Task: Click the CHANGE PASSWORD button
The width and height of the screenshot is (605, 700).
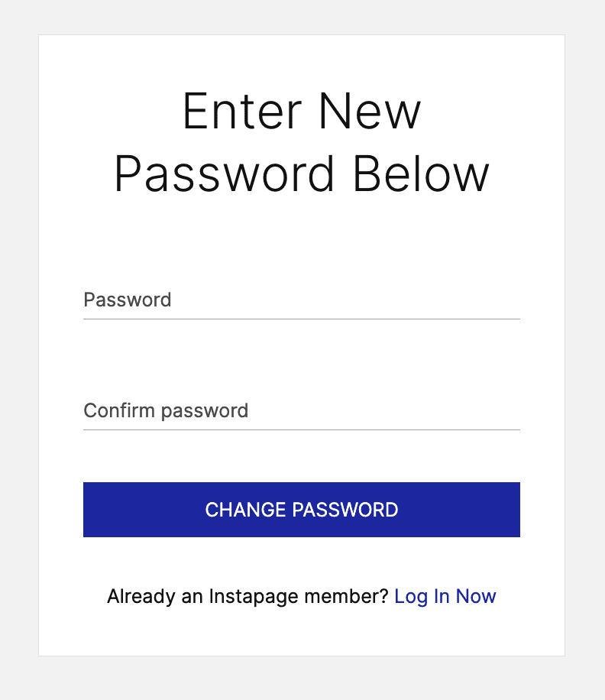Action: point(302,510)
